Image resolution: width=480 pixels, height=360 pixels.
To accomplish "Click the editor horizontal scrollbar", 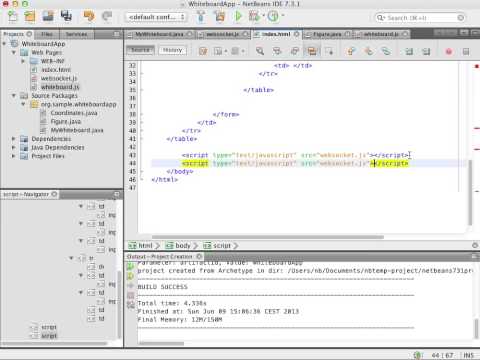I will [268, 237].
